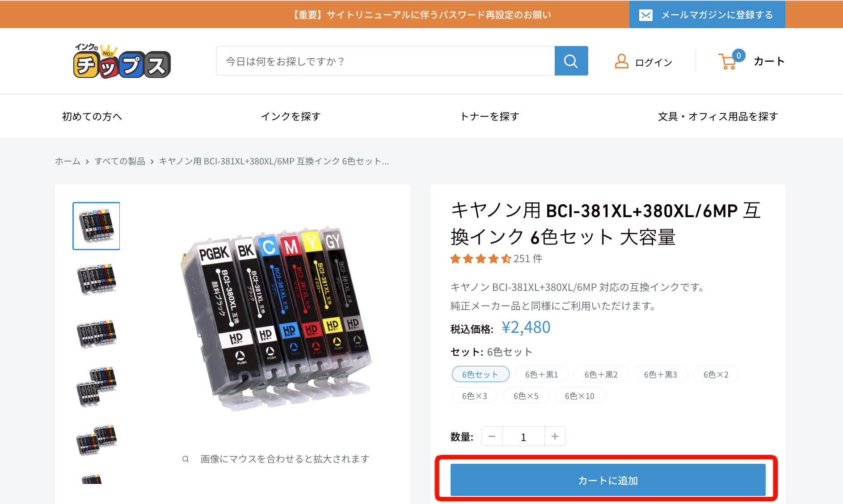Click the product title キヤノン用 BCI-381XL+380XL/6MP

[x=606, y=223]
